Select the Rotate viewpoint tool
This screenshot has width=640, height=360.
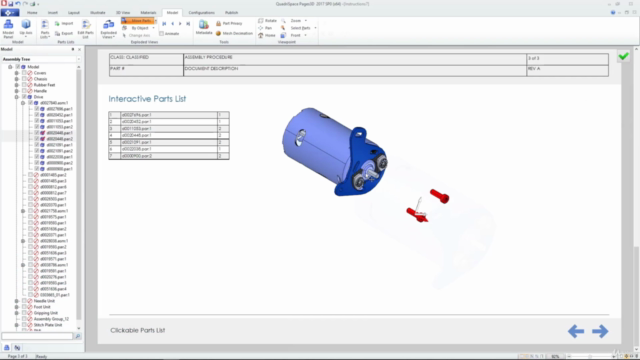point(267,20)
